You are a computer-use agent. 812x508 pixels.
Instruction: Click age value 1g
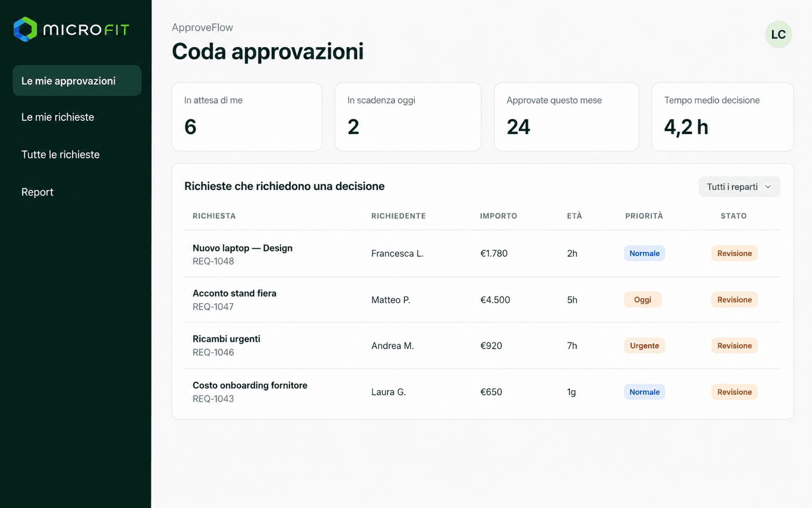[x=571, y=392]
